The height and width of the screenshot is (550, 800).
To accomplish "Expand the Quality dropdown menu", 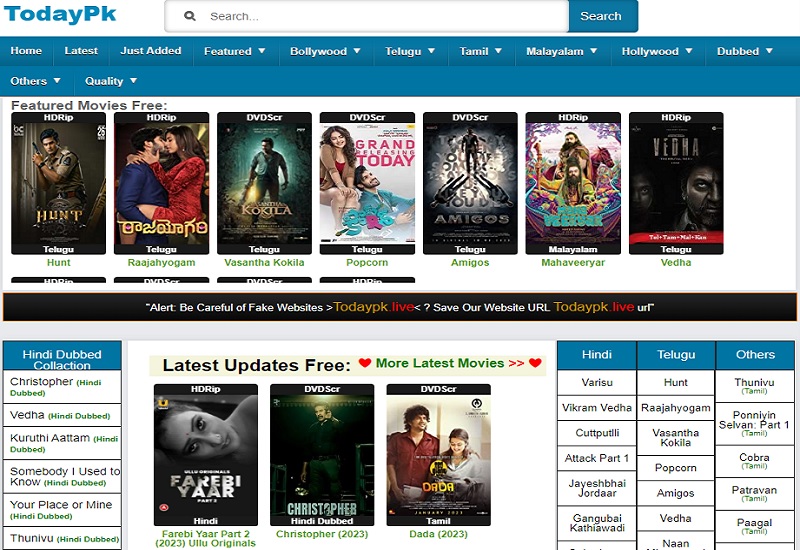I will click(111, 81).
